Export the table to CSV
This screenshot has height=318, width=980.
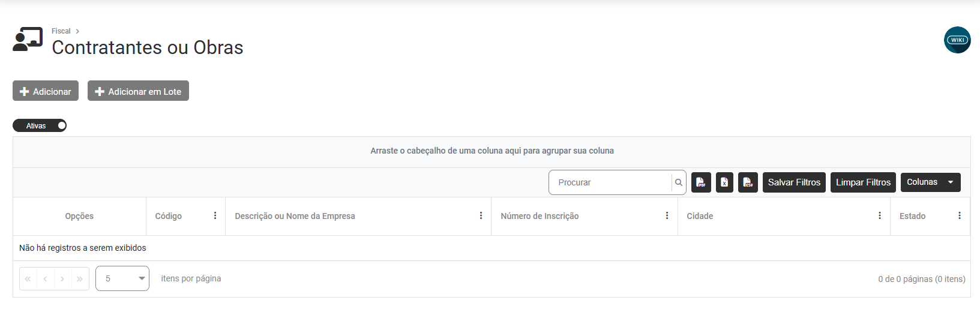coord(748,182)
